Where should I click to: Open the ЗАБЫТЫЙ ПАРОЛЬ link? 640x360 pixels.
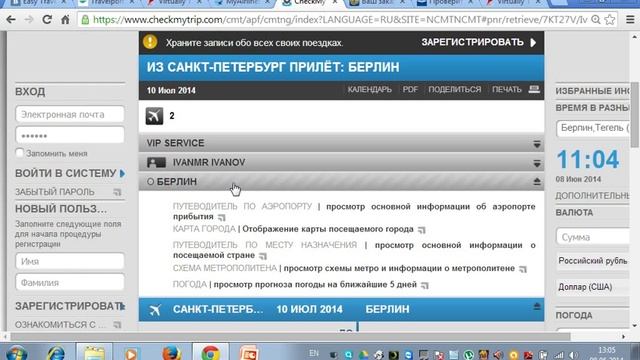(55, 192)
